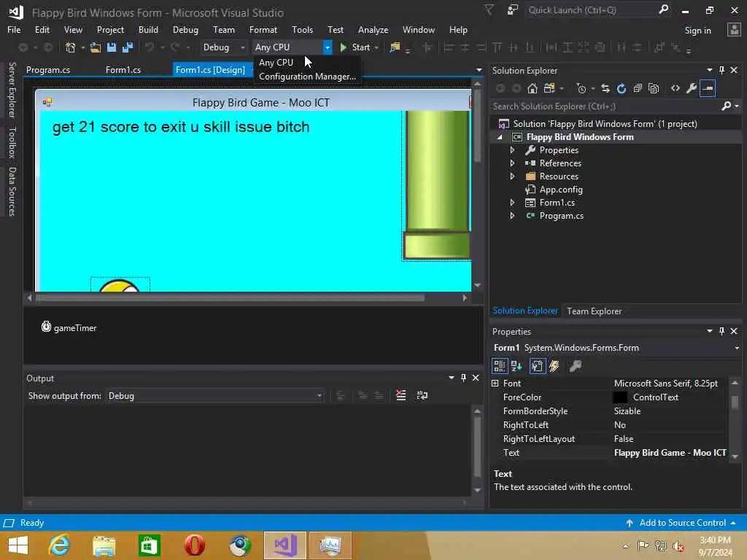Open File Explorer from the taskbar
747x560 pixels.
(x=104, y=545)
